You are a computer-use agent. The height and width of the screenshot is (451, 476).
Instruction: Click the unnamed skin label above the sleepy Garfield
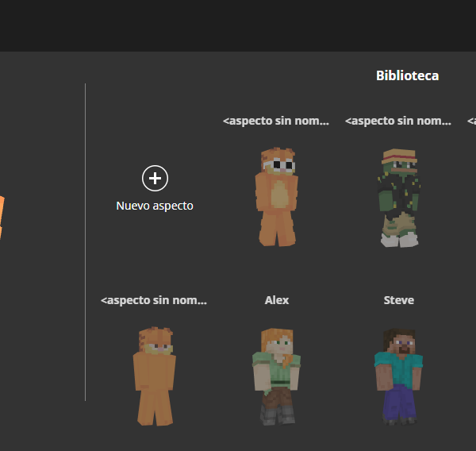[x=154, y=300]
